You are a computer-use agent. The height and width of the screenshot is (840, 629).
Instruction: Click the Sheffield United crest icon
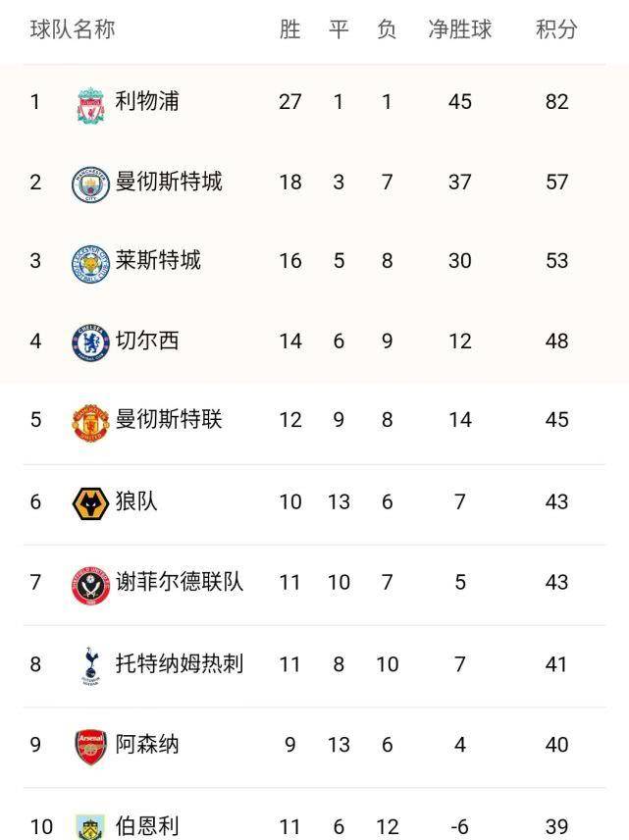(x=90, y=584)
